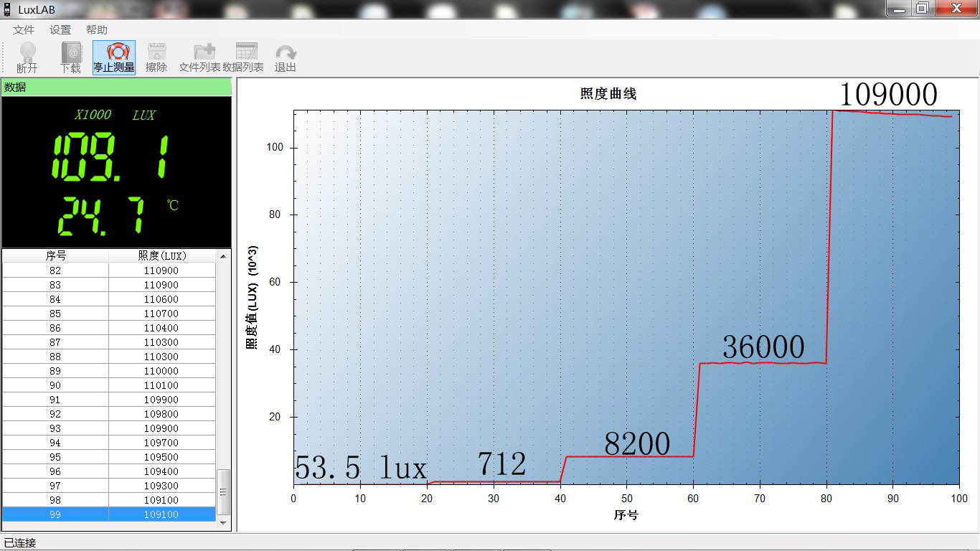Click the LuxLAB icon in title bar
Screen dimensions: 980x551
pos(7,9)
